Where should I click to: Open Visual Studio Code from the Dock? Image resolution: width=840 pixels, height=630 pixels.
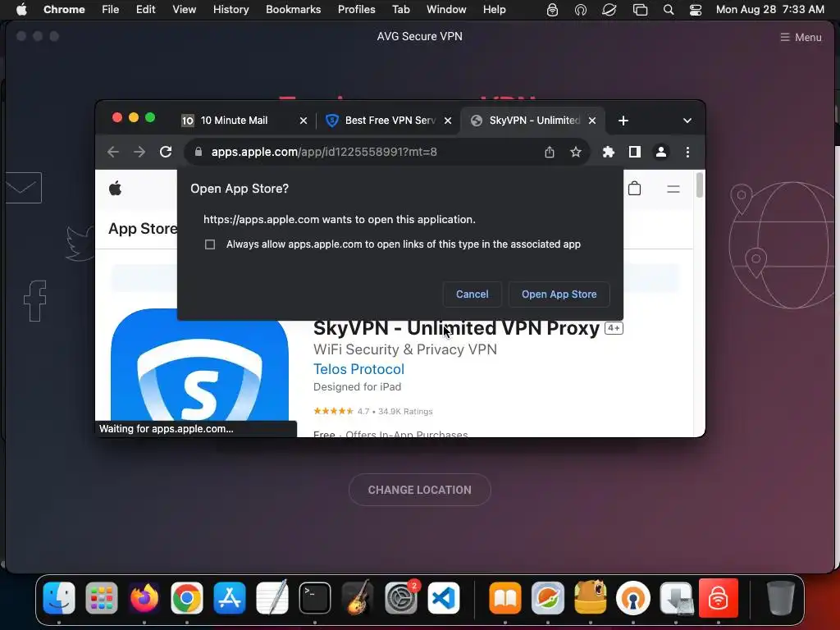point(444,597)
